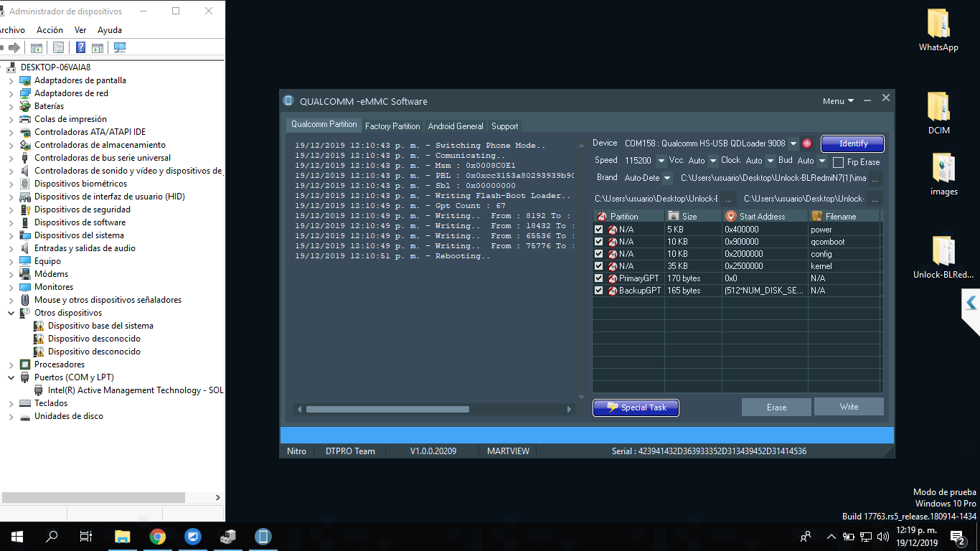Viewport: 980px width, 551px height.
Task: Click the PrimaryGPT partition row icon
Action: pyautogui.click(x=613, y=278)
